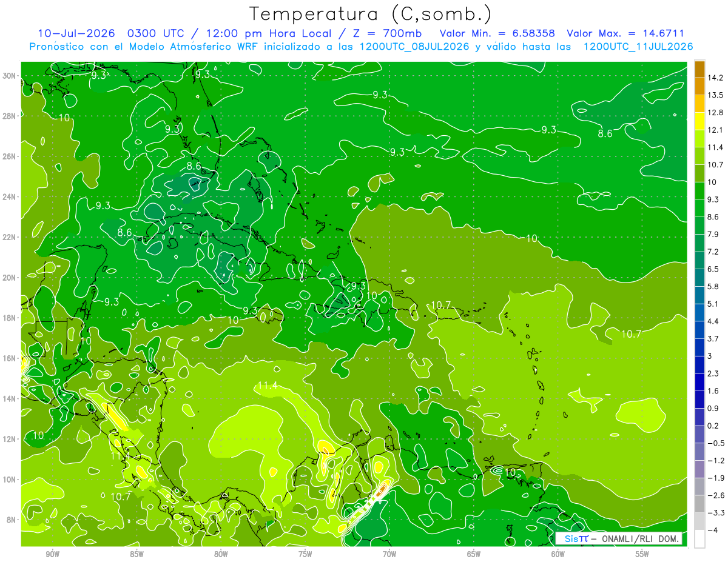This screenshot has width=728, height=562.
Task: Click the colorbar value label 7.9
Action: click(x=712, y=234)
